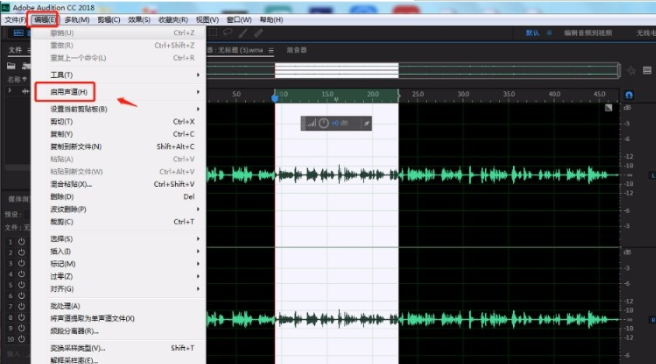
Task: Toggle power for effects slot 2
Action: tap(21, 252)
